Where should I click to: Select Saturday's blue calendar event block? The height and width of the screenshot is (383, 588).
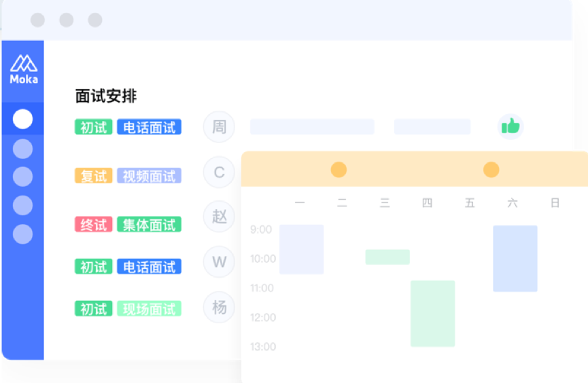(x=515, y=259)
